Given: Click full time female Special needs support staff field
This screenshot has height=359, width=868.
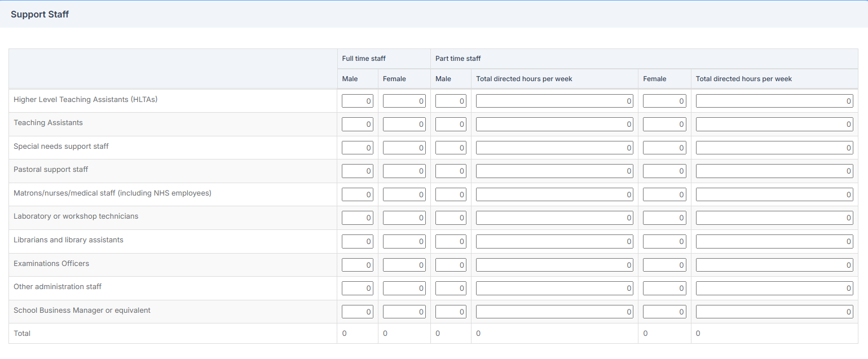Looking at the screenshot, I should tap(404, 148).
